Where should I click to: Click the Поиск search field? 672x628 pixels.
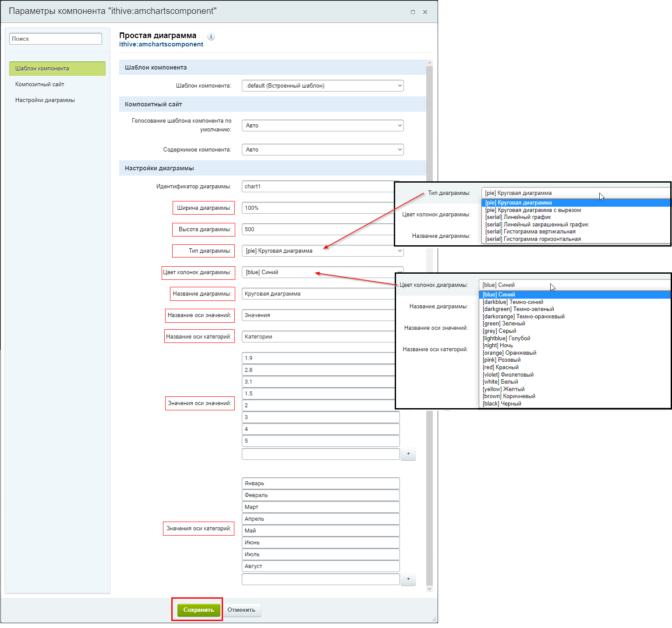(x=55, y=39)
